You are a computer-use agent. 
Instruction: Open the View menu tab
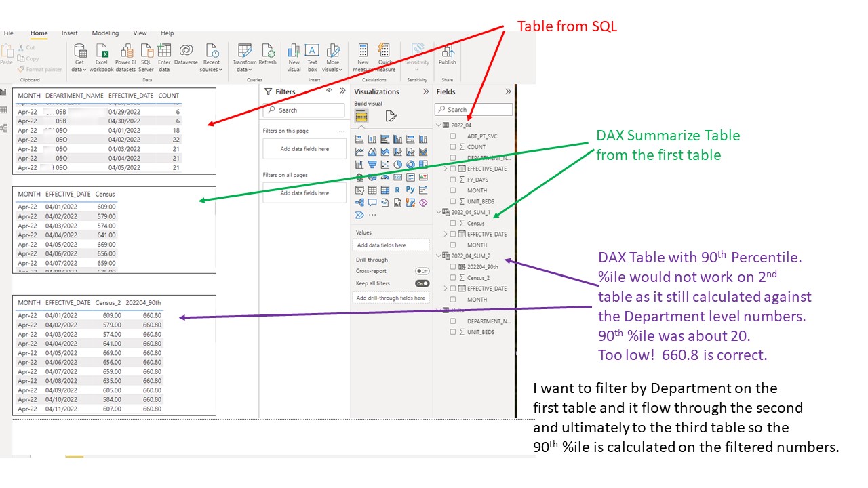pyautogui.click(x=140, y=33)
